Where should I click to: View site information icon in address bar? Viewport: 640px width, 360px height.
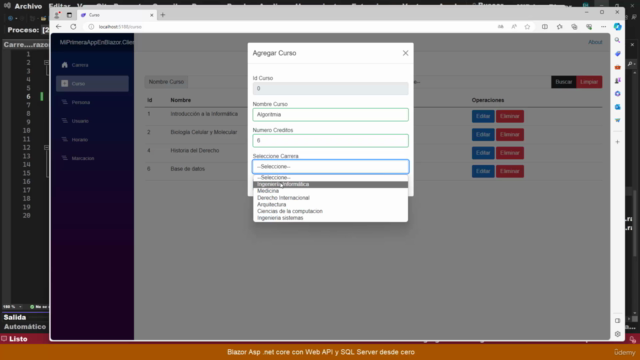point(91,27)
